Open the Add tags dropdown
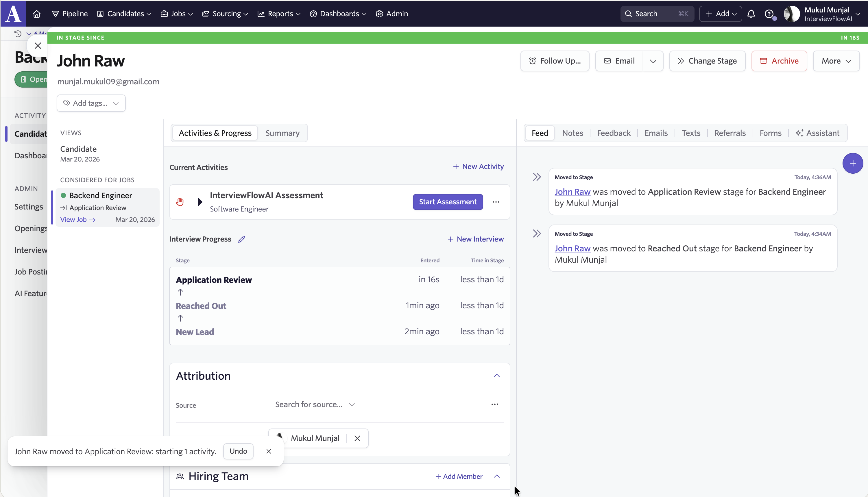This screenshot has height=497, width=868. [91, 103]
